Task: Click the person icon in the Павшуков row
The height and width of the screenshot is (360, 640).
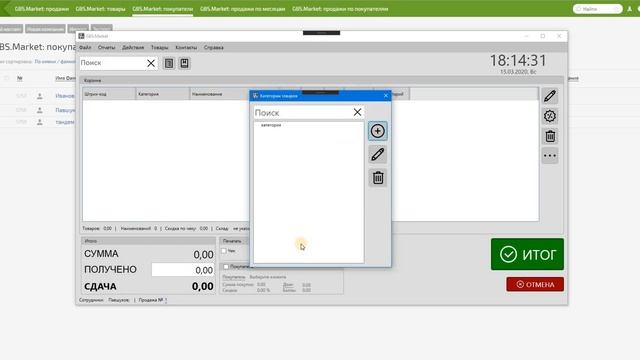Action: pyautogui.click(x=40, y=110)
